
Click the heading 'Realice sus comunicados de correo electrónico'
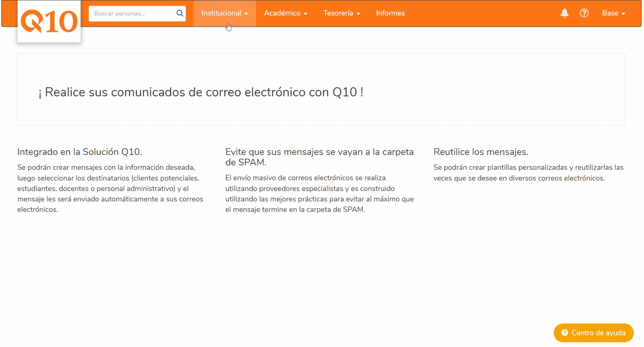coord(201,92)
